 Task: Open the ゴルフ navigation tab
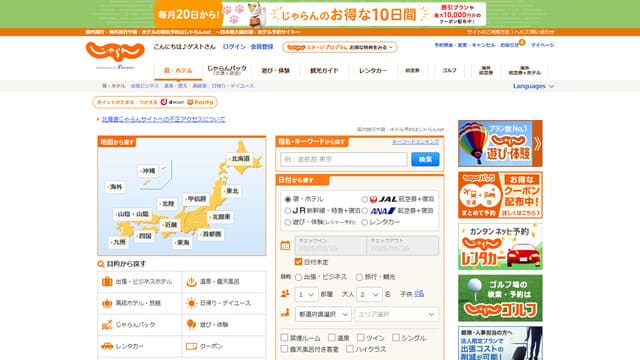click(449, 71)
